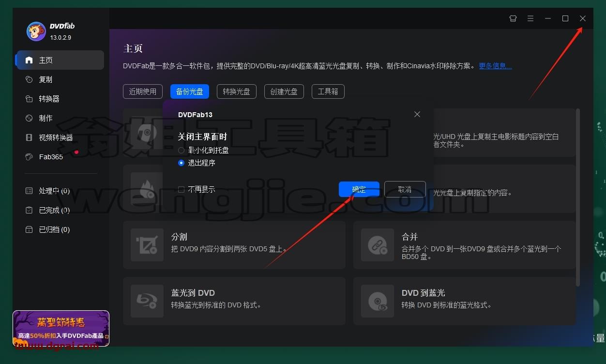Screen dimensions: 606x364
Task: Click the film icon beside 视频转换器
Action: (29, 137)
